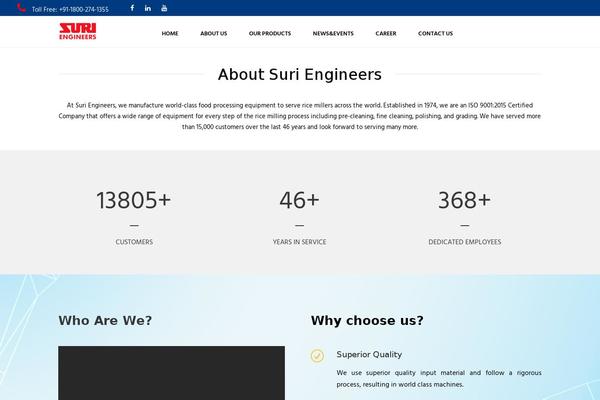Open the YouTube social link
Viewport: 600px width, 400px height.
tap(164, 8)
